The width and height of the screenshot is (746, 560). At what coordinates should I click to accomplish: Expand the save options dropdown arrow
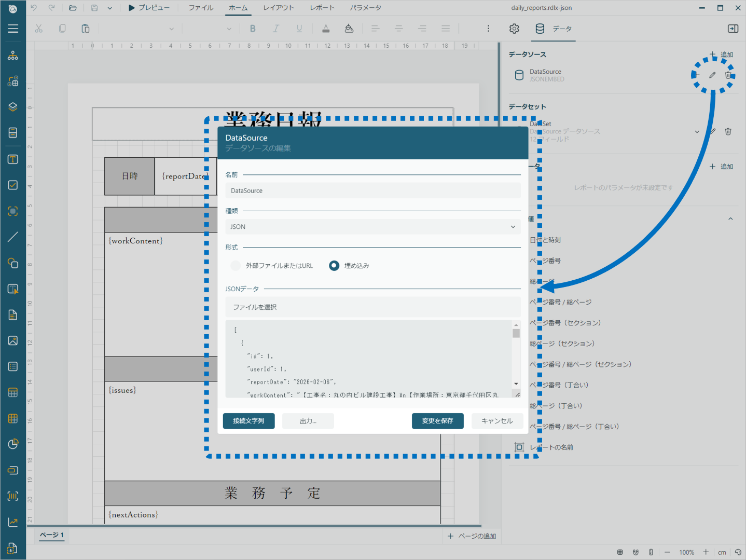tap(110, 8)
